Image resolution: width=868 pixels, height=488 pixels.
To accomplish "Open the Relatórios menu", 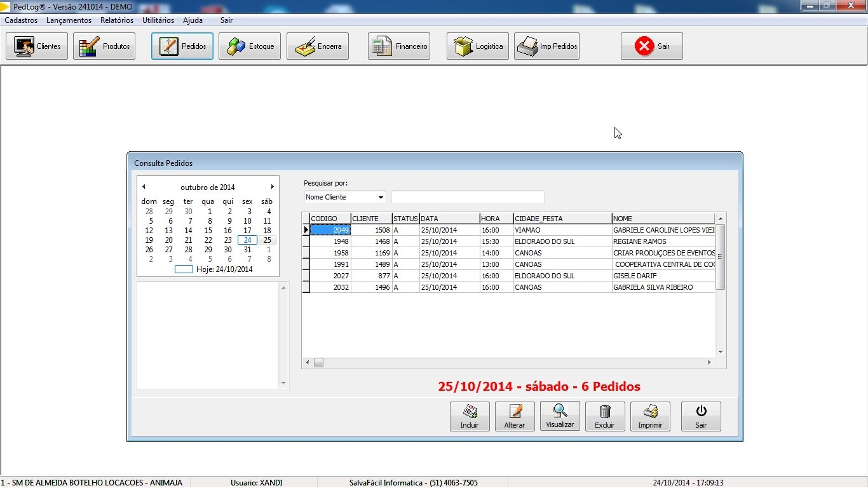I will pos(117,20).
